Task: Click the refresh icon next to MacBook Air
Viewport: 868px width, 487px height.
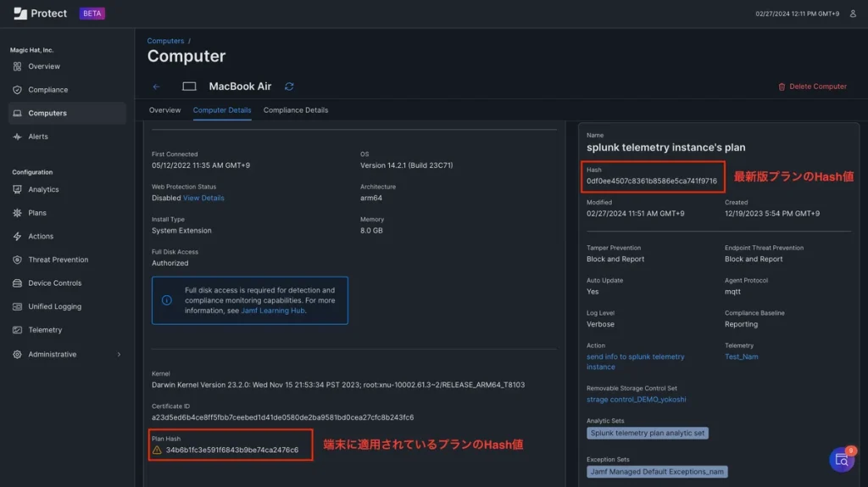Action: click(289, 87)
